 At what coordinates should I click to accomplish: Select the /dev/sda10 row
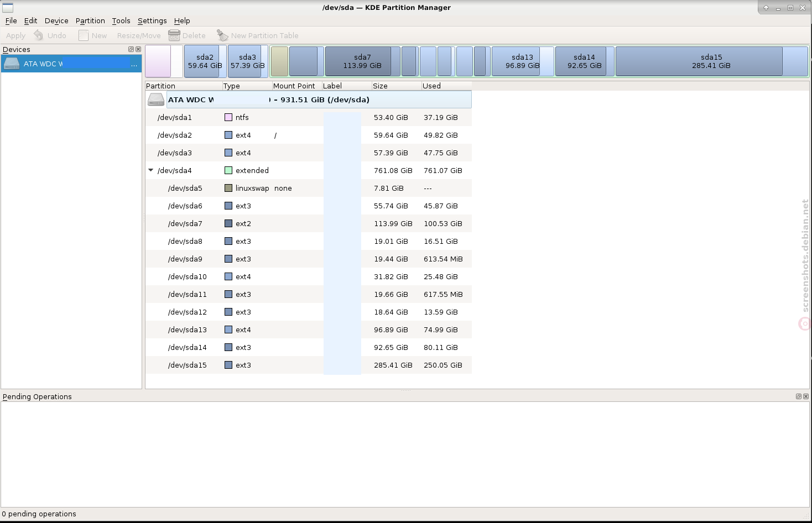[x=309, y=276]
